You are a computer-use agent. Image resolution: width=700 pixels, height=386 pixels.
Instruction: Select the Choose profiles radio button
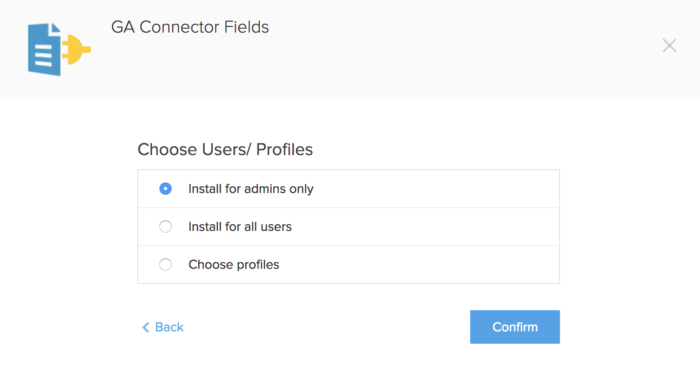[165, 265]
